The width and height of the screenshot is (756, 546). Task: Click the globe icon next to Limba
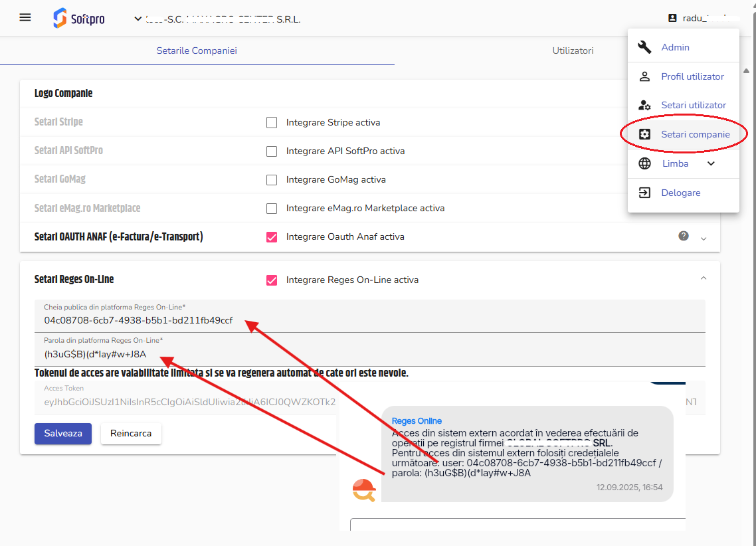click(644, 163)
